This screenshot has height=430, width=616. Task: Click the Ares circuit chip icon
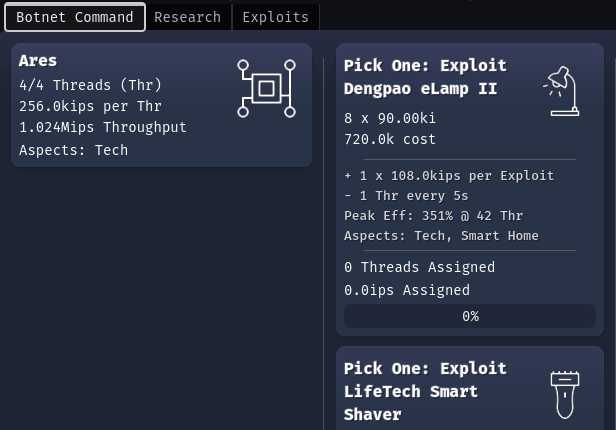pyautogui.click(x=266, y=89)
